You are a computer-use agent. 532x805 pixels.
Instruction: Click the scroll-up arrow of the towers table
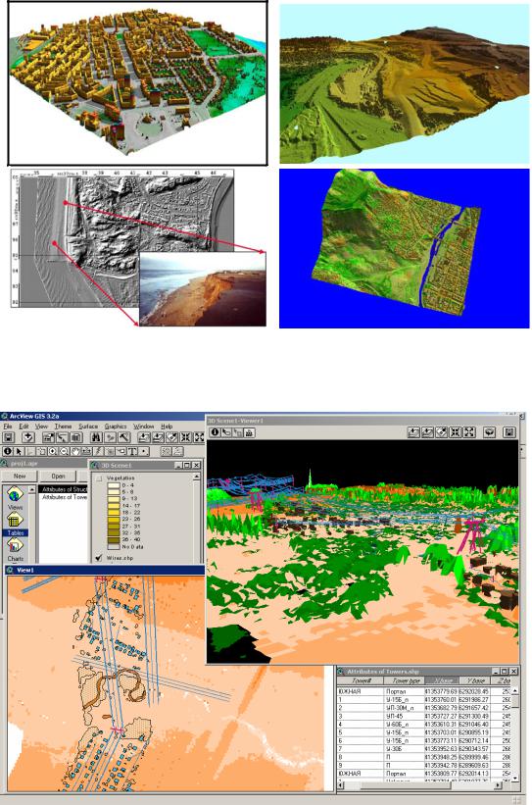515,690
